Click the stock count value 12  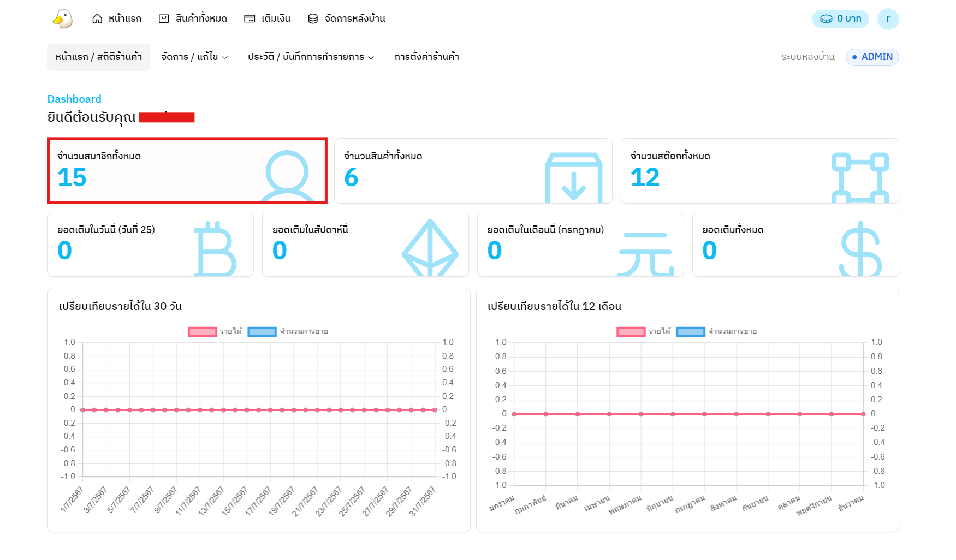(645, 178)
